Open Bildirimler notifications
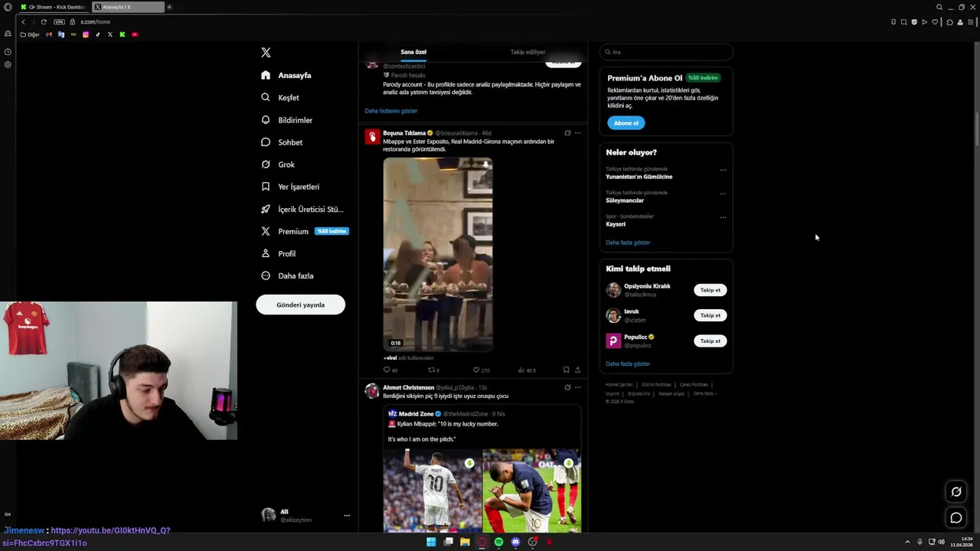Image resolution: width=980 pixels, height=551 pixels. pos(286,120)
